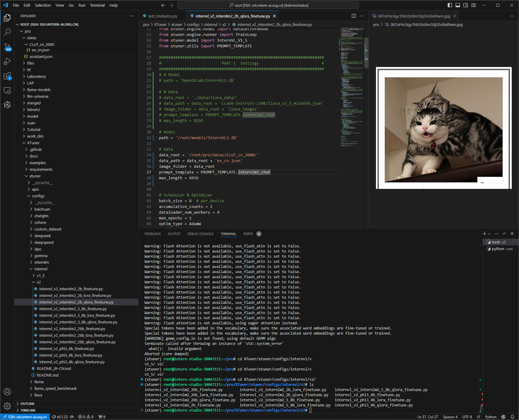Toggle primary side bar layout icon
Image resolution: width=519 pixels, height=420 pixels.
coord(450,5)
